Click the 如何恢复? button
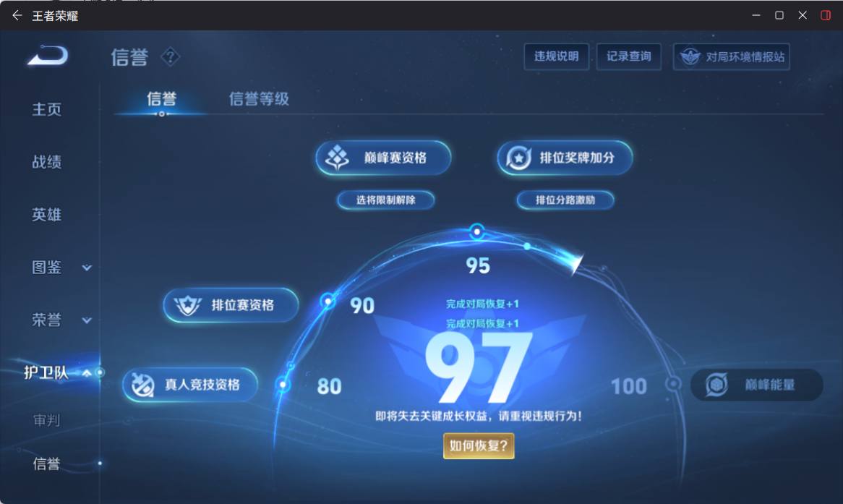Image resolution: width=843 pixels, height=504 pixels. click(x=479, y=447)
